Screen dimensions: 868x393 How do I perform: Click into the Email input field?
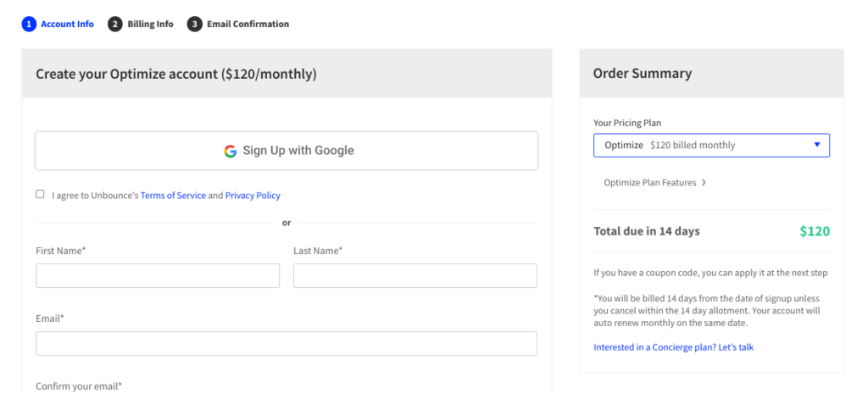tap(287, 343)
